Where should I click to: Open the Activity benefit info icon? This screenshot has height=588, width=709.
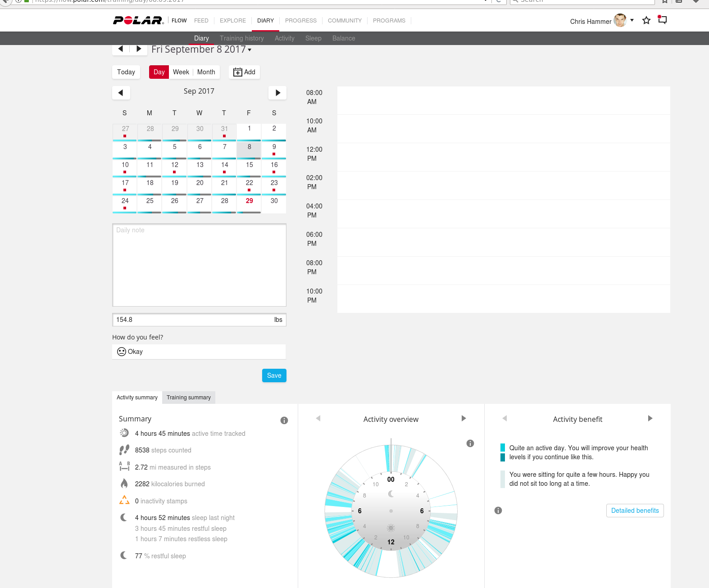coord(498,511)
